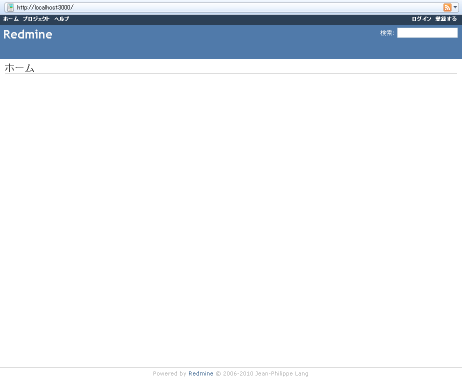
Task: Click the dark top menu bar background
Action: click(240, 19)
